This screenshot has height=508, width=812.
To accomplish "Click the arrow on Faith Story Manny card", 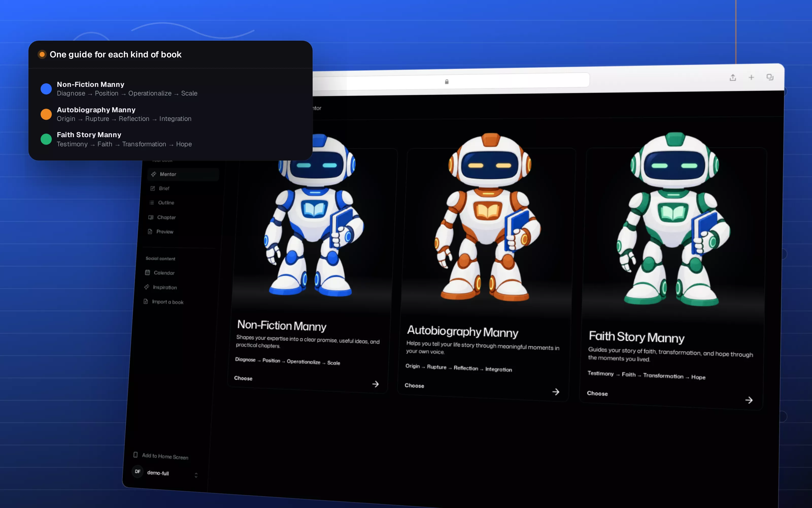I will pyautogui.click(x=749, y=400).
